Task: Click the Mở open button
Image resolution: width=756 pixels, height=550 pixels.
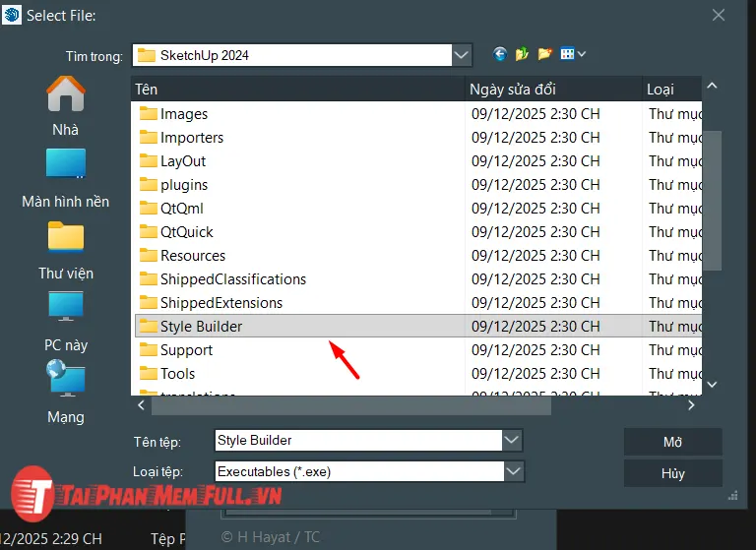Action: [673, 442]
